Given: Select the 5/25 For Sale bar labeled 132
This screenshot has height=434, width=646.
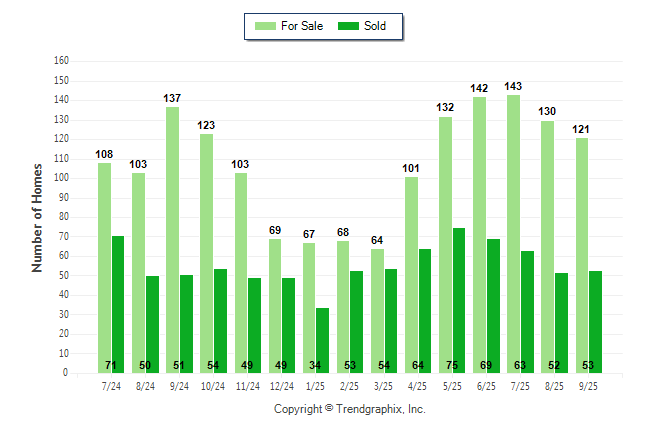Looking at the screenshot, I should [445, 244].
